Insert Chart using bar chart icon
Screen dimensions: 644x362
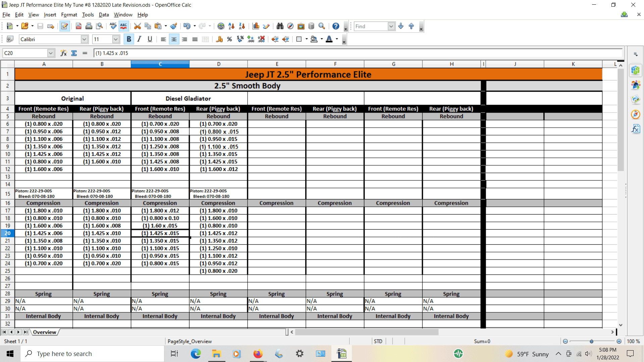coord(256,26)
